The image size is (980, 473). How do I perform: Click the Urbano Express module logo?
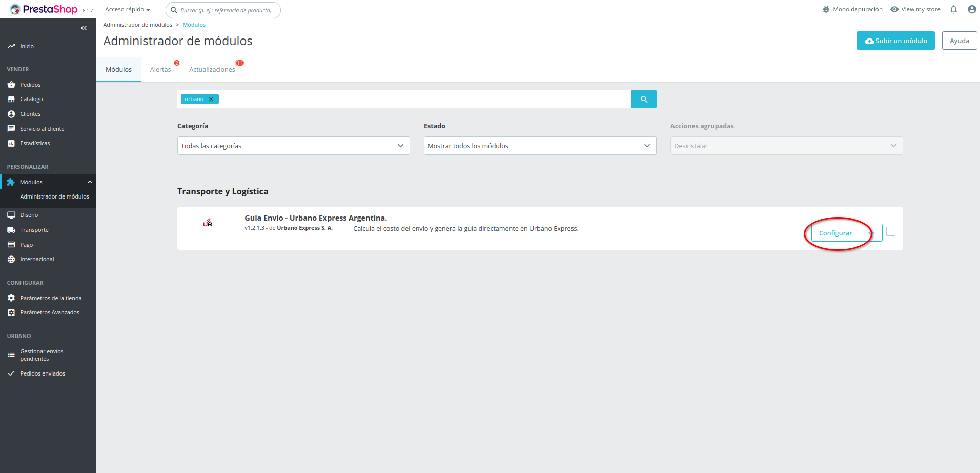pos(208,223)
